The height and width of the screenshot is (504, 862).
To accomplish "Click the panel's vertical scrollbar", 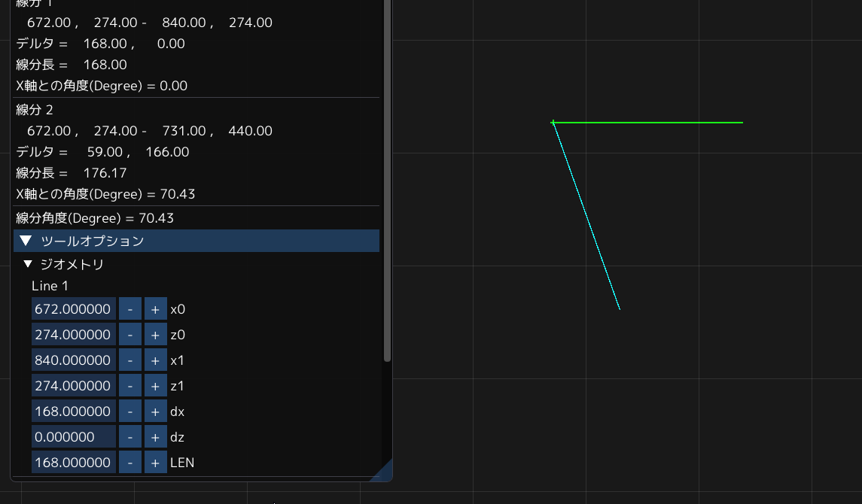I will coord(387,181).
